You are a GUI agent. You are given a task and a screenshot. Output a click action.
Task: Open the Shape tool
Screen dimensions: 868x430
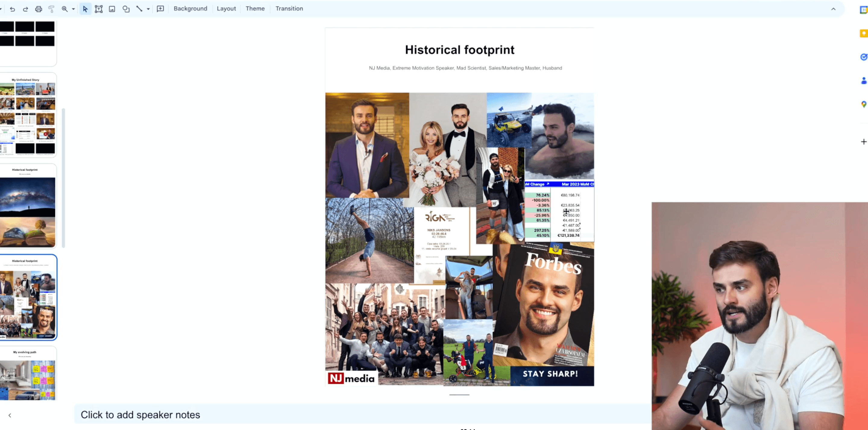(126, 9)
